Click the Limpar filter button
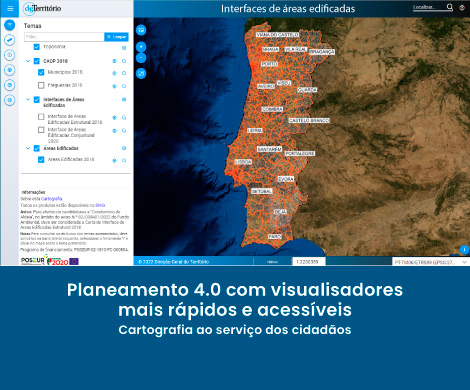The image size is (470, 390). point(116,37)
